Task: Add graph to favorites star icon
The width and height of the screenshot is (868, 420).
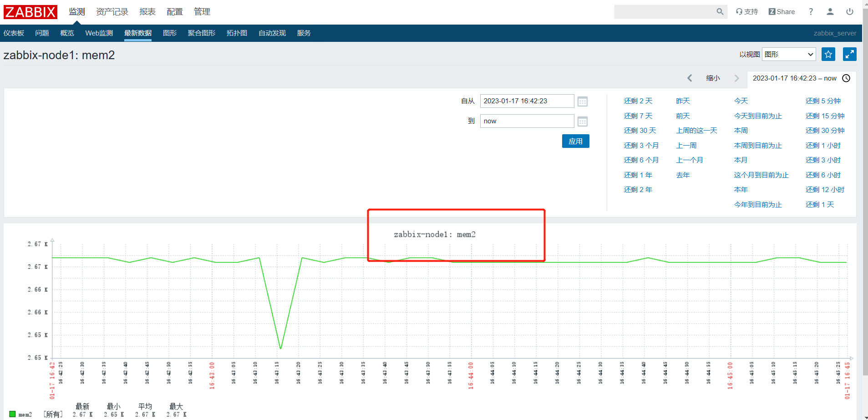Action: pos(828,54)
